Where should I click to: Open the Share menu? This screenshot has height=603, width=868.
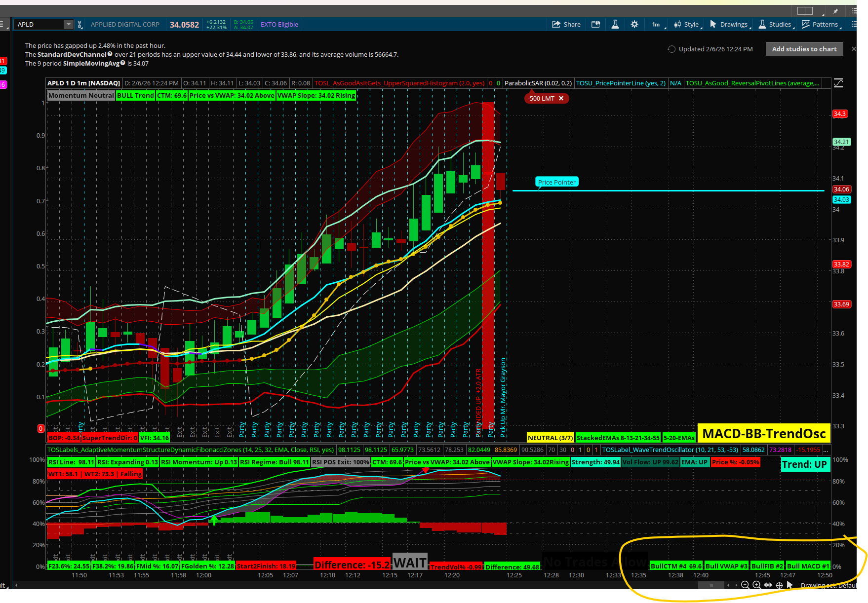click(x=566, y=24)
